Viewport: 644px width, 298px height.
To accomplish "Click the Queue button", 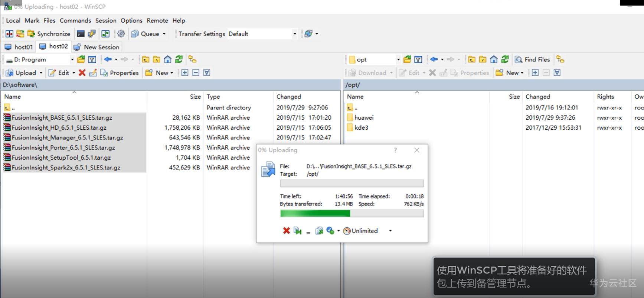I will [145, 34].
